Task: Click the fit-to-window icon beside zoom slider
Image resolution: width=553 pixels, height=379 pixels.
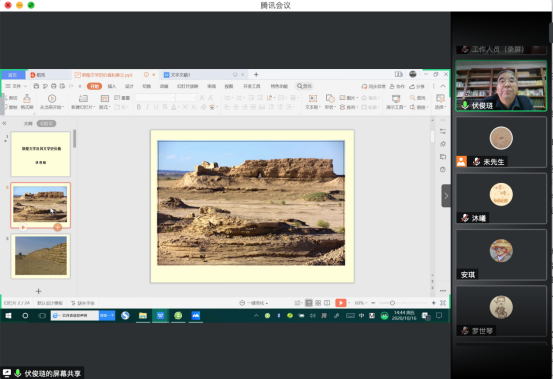Action: coord(443,303)
